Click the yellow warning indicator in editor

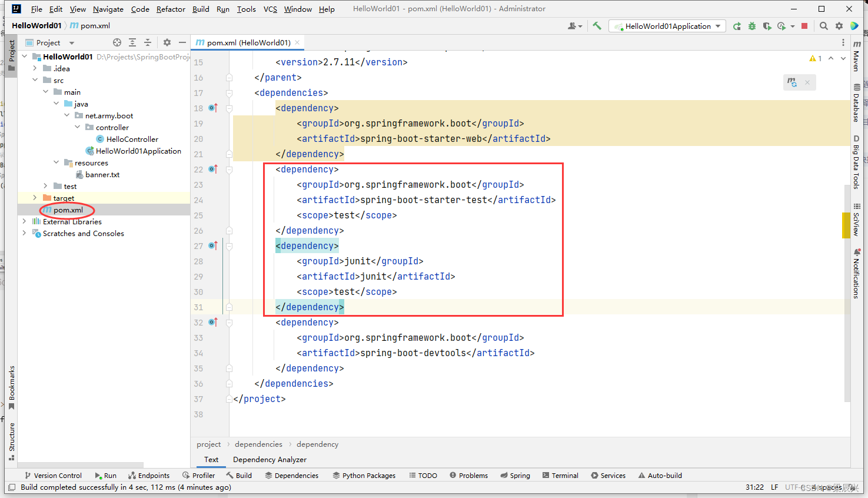(815, 58)
